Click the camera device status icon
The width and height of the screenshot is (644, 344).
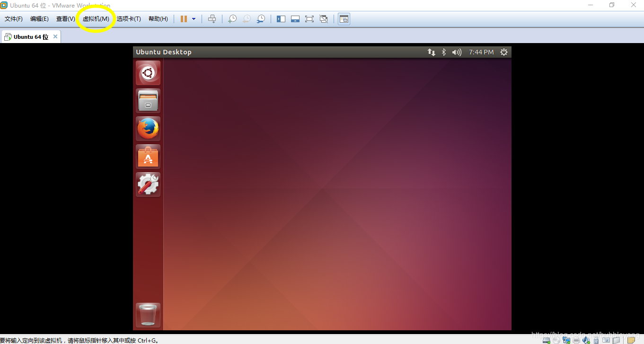click(606, 340)
